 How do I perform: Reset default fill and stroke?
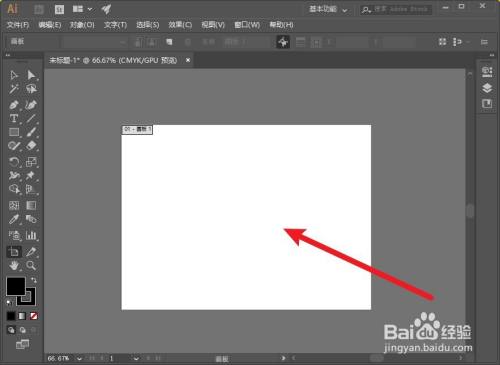point(10,302)
